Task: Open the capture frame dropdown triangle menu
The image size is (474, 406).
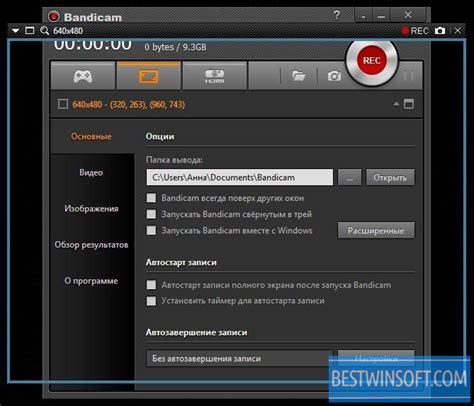Action: point(15,31)
